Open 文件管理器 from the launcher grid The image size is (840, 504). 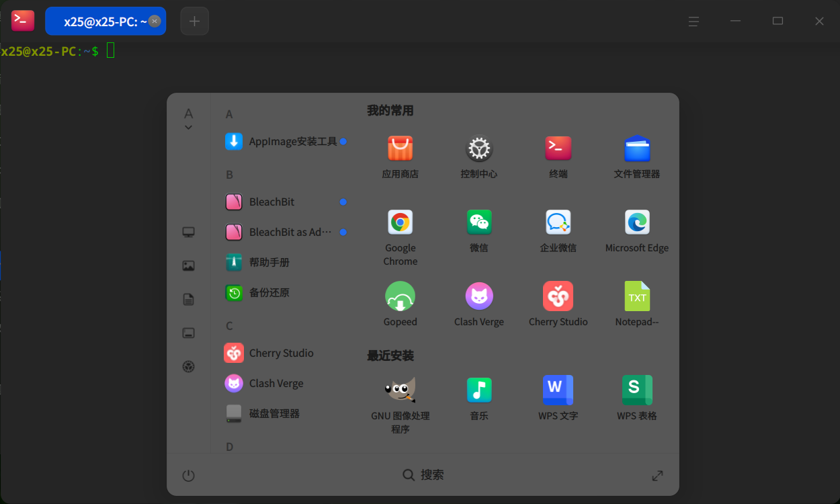pyautogui.click(x=637, y=157)
